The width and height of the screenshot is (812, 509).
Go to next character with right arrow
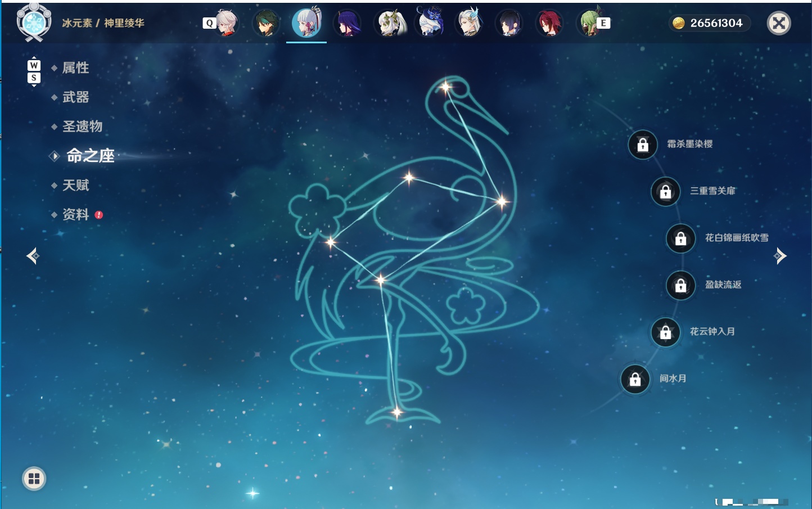(x=780, y=256)
